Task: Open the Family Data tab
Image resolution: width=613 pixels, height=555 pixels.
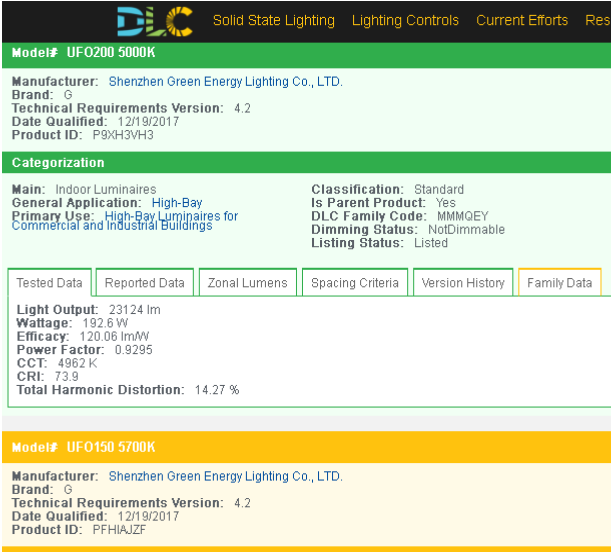Action: click(x=559, y=283)
